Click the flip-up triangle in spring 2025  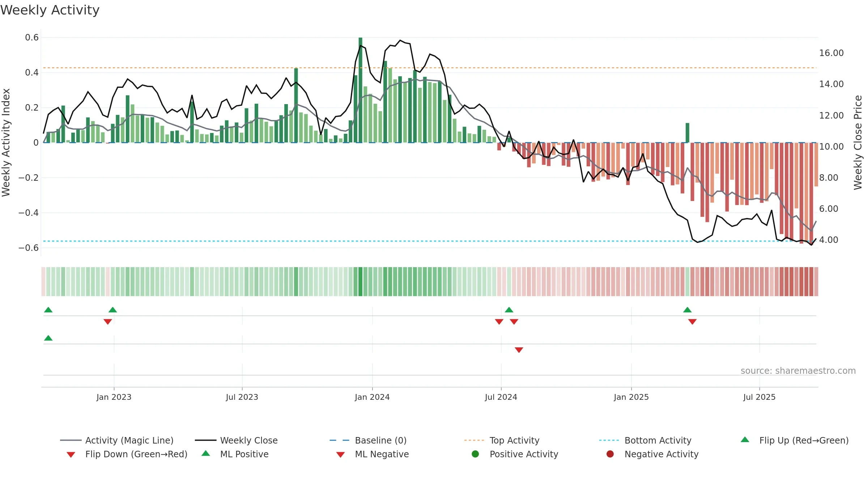point(688,310)
